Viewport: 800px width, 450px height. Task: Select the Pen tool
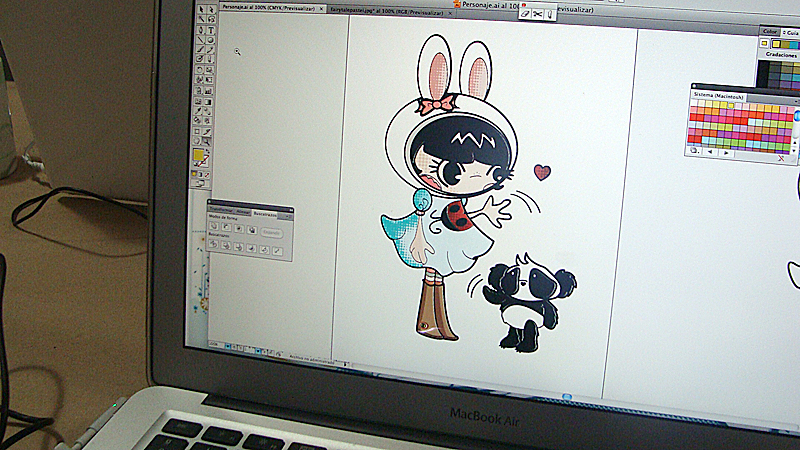tap(201, 30)
